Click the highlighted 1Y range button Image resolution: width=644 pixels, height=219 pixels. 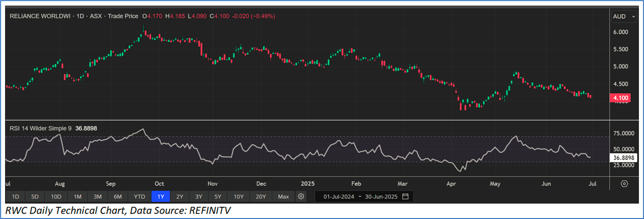pos(160,197)
